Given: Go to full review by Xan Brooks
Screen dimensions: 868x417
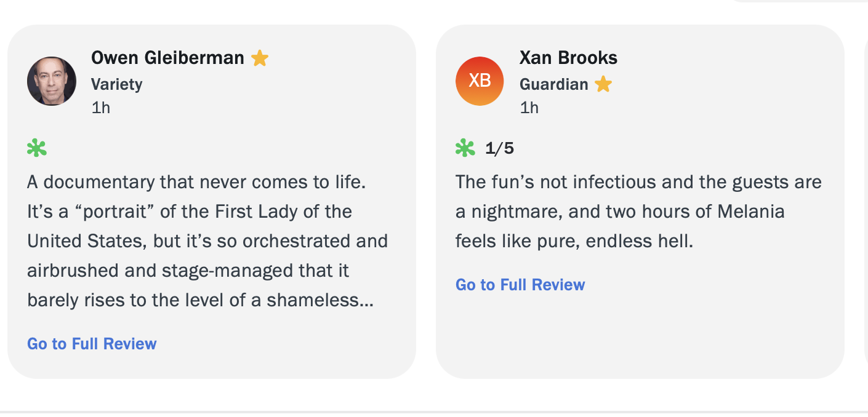Looking at the screenshot, I should point(520,285).
